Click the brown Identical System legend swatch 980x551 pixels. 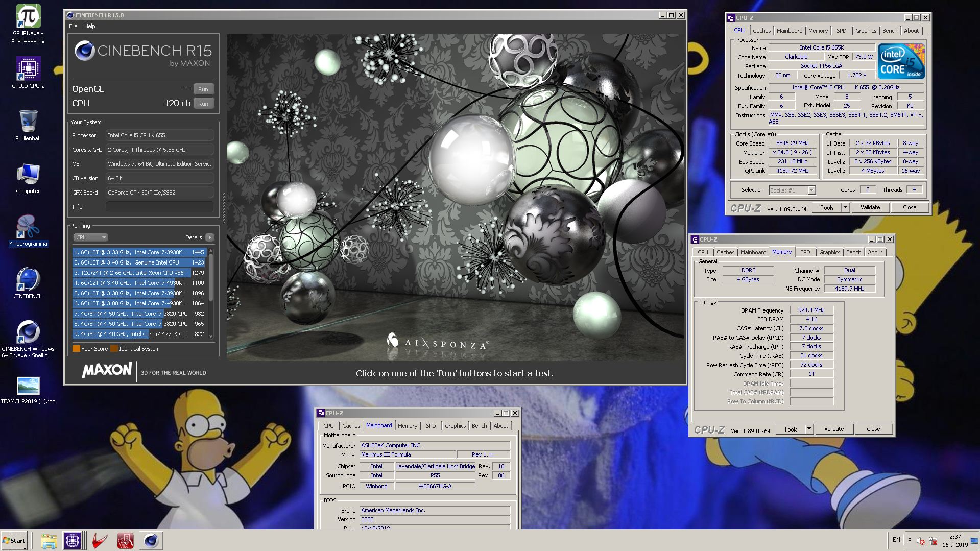[x=114, y=349]
